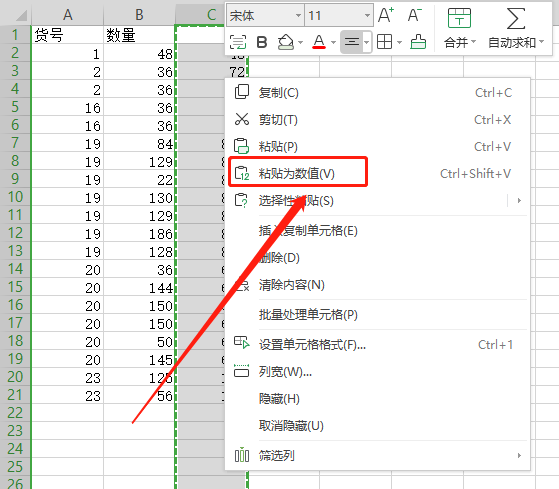
Task: Click the format painter brush icon
Action: (x=418, y=42)
